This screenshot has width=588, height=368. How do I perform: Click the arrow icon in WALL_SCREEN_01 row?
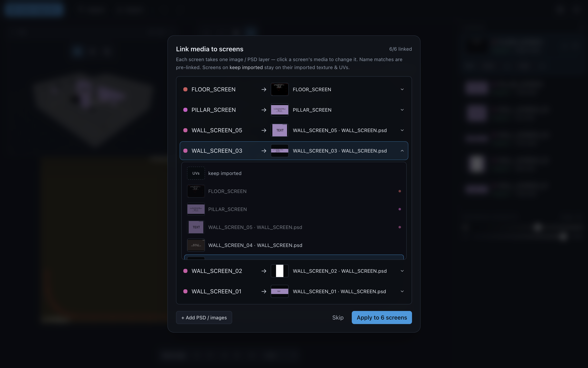[x=264, y=292]
